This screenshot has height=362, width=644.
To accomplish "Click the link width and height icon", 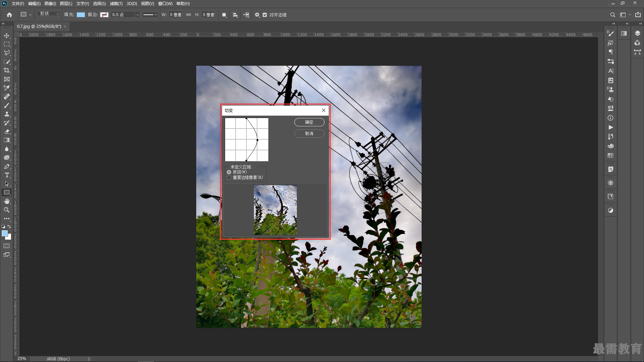I will (x=189, y=15).
